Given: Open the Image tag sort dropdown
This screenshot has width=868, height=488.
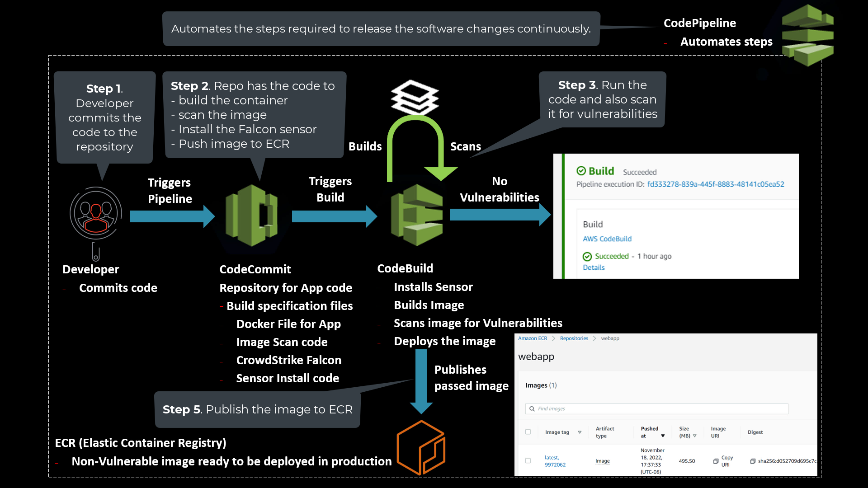Looking at the screenshot, I should click(580, 432).
